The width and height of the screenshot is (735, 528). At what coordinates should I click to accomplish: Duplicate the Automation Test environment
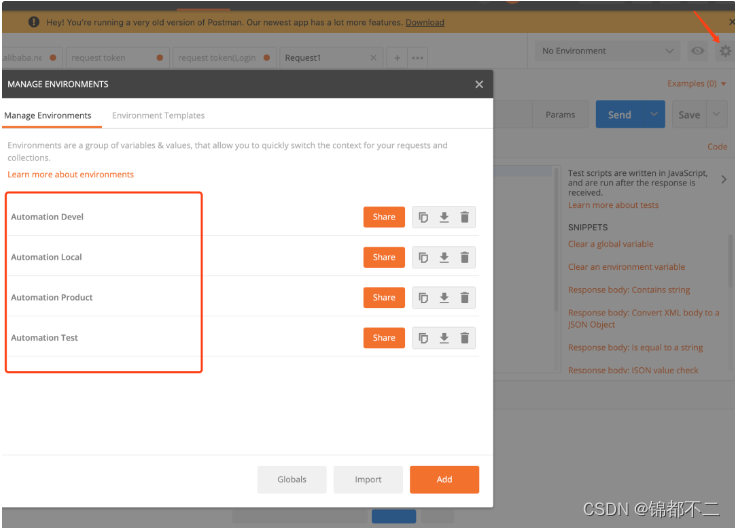coord(423,338)
